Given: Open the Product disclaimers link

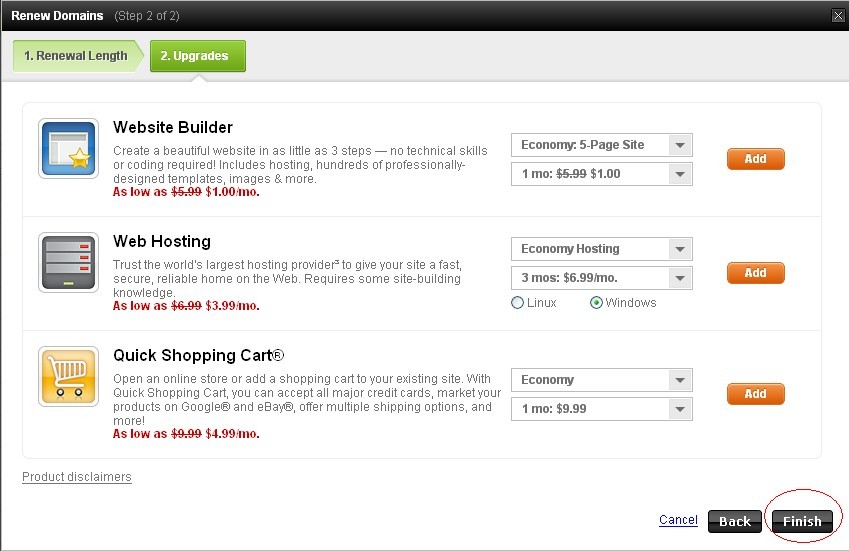Looking at the screenshot, I should (77, 477).
